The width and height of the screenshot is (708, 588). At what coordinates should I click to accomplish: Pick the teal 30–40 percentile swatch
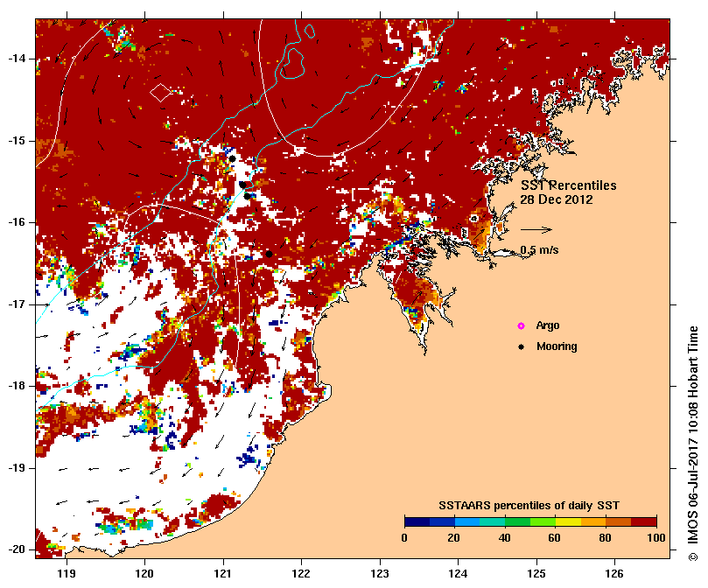(x=493, y=521)
